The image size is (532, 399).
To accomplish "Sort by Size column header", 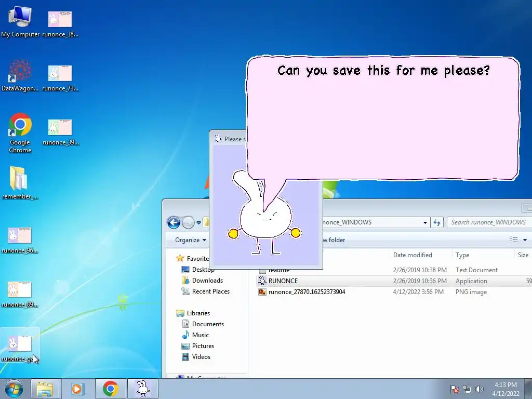I will (x=523, y=255).
